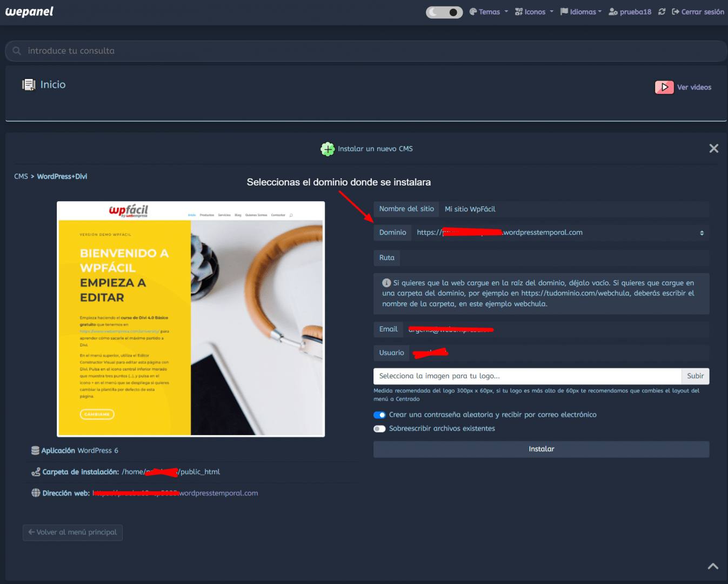Toggle the dark mode switch
Screen dimensions: 728x584
point(444,12)
